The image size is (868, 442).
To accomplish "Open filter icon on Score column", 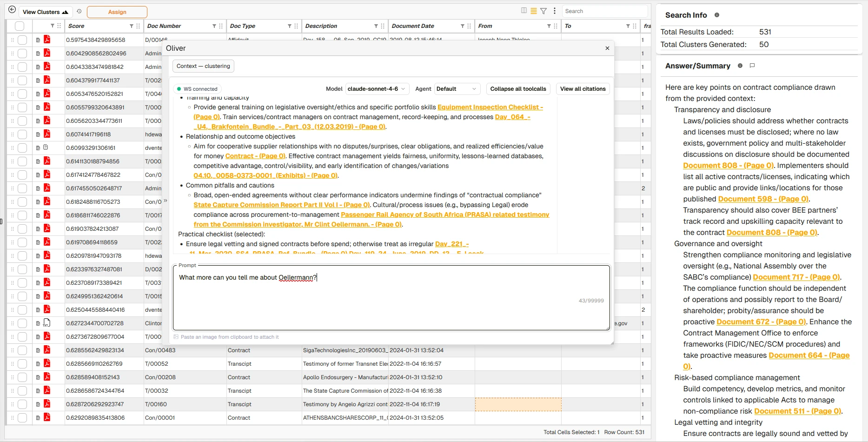I will (x=132, y=26).
